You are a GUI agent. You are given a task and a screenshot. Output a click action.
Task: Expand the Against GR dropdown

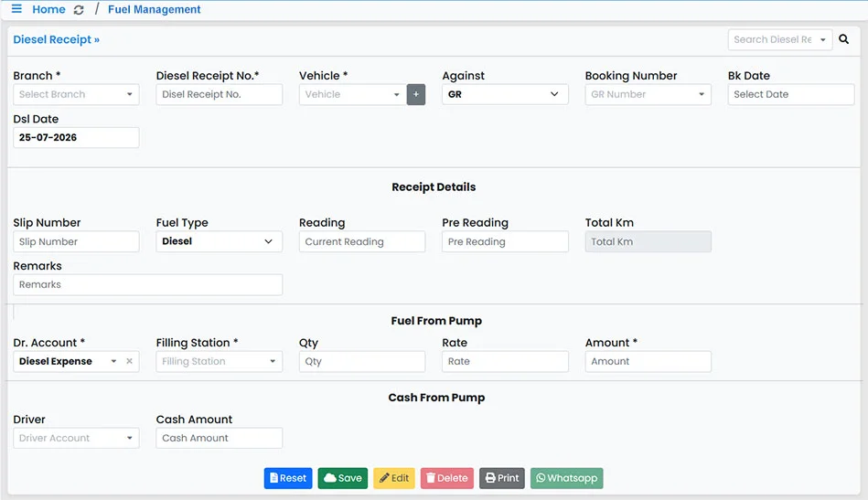505,94
